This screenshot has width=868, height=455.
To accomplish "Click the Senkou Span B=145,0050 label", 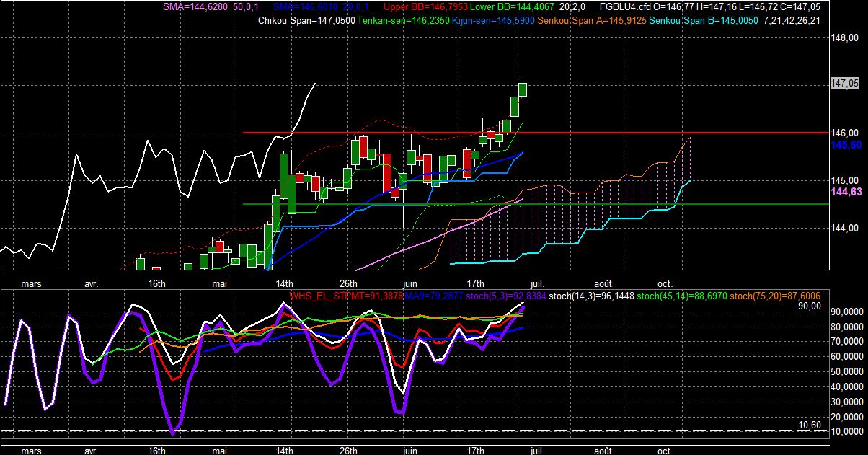I will (704, 20).
